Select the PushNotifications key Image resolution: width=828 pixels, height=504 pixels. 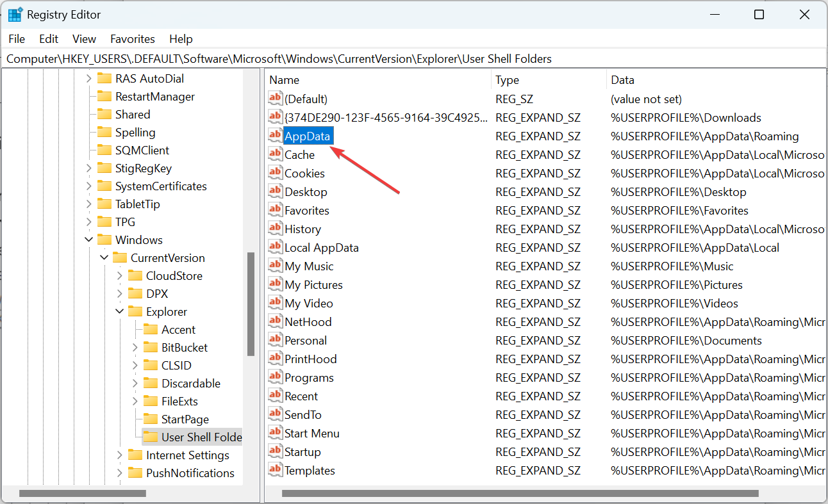(190, 473)
